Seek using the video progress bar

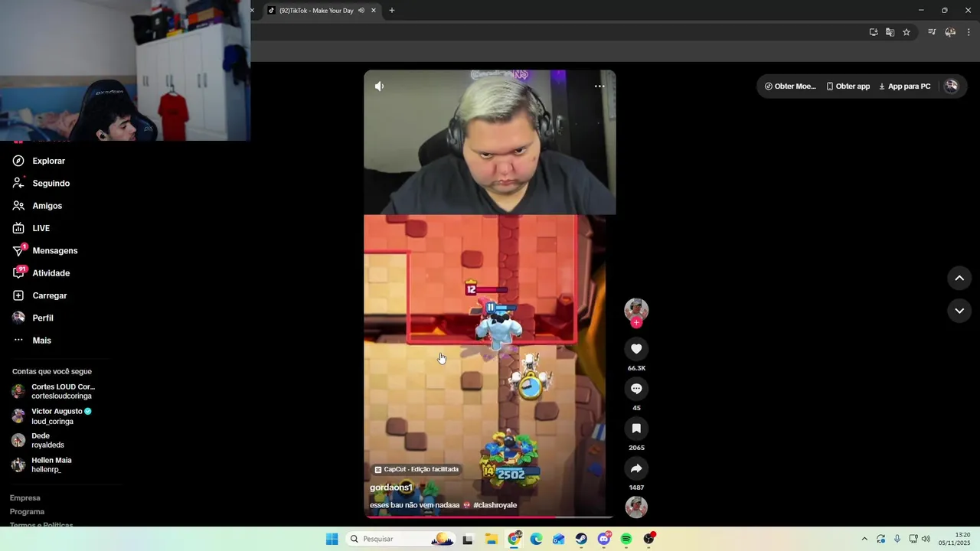coord(488,517)
